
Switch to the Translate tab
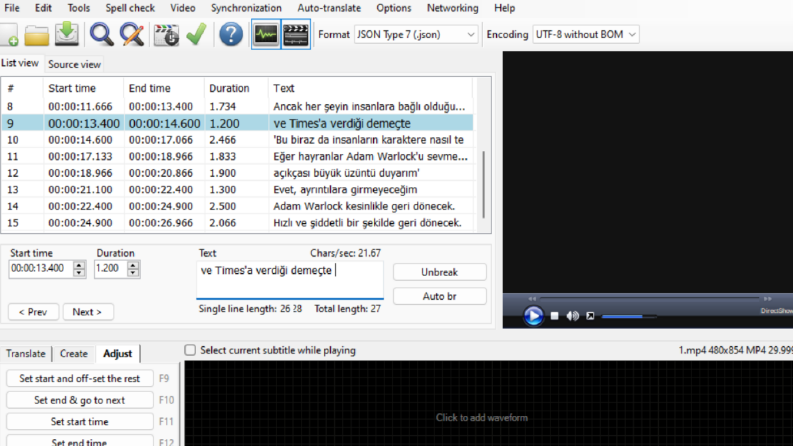(x=26, y=353)
